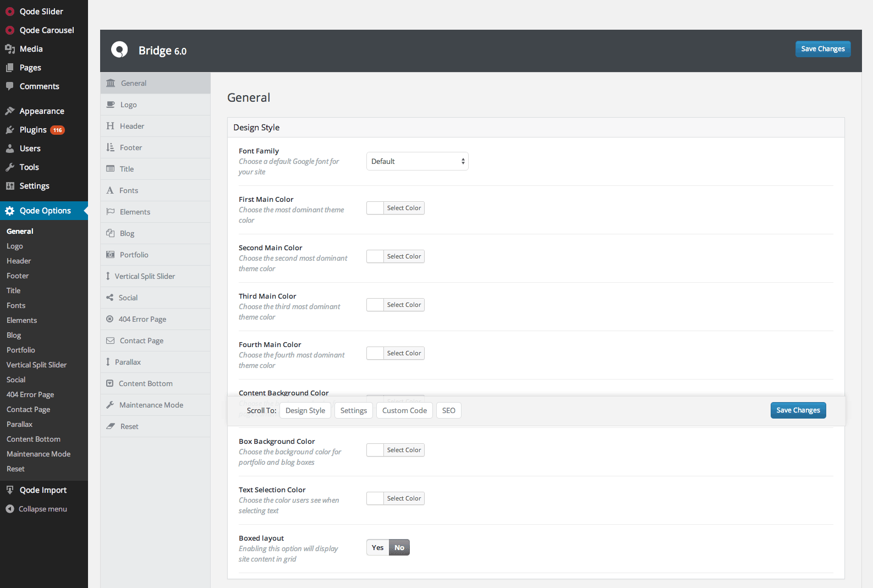Open the Parallax options tab
Viewport: 873px width, 588px height.
[155, 362]
